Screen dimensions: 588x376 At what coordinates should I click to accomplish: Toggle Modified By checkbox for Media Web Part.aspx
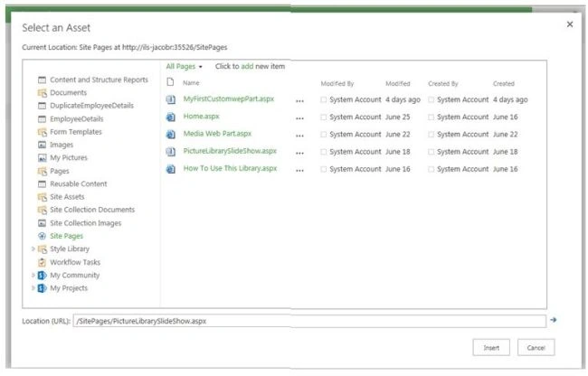[323, 135]
